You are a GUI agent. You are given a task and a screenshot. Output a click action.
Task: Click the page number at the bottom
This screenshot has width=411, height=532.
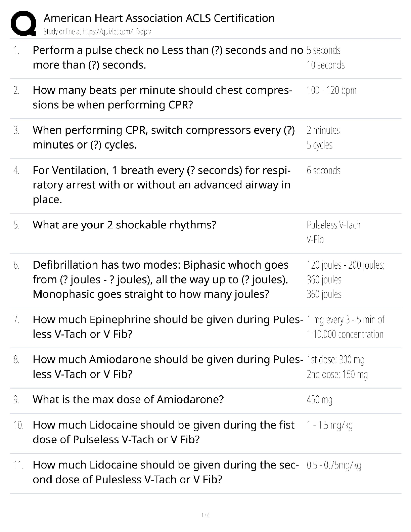(205, 515)
